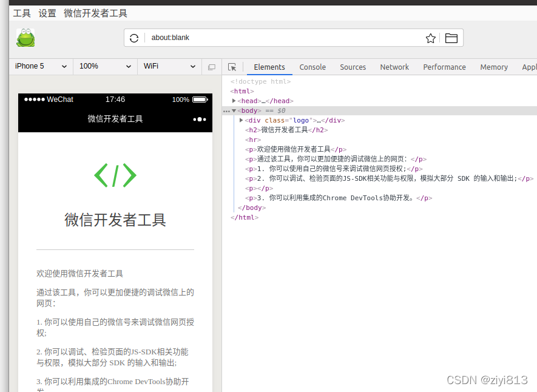
Task: Click the green code logo in the simulator
Action: coord(115,175)
